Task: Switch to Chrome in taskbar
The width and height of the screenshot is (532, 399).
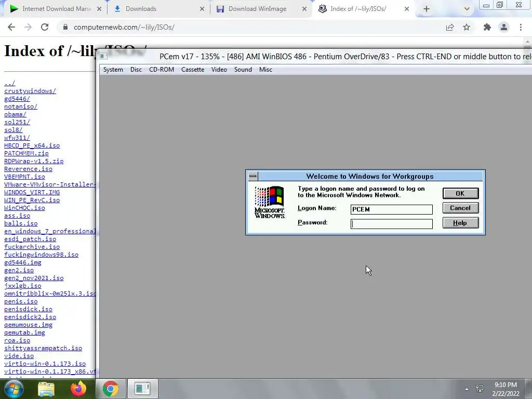Action: click(x=111, y=389)
